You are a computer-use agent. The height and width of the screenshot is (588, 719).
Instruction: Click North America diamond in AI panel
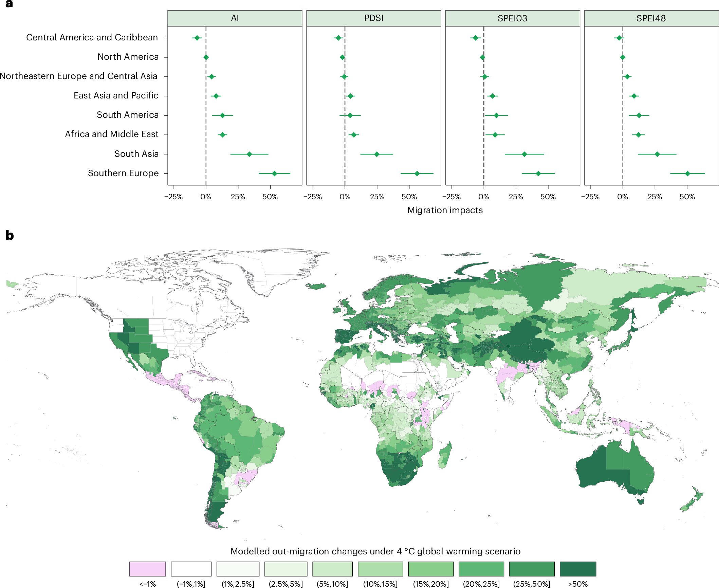click(x=206, y=57)
